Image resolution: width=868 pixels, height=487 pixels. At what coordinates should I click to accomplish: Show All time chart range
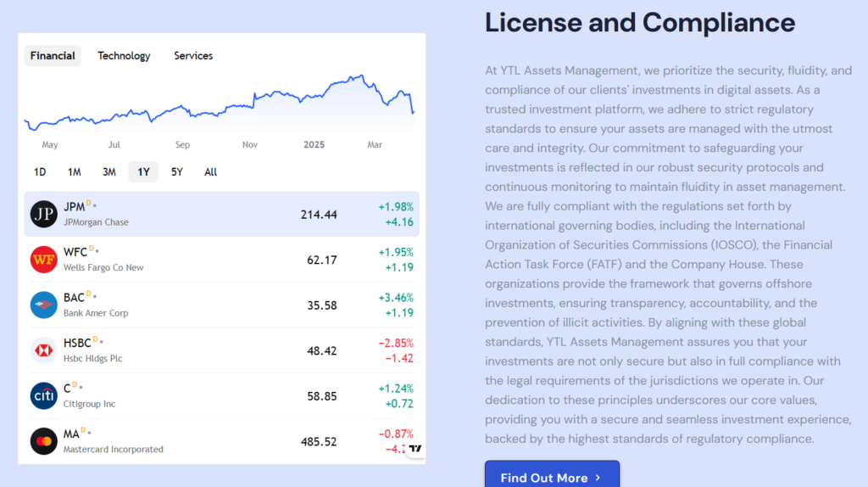click(210, 172)
